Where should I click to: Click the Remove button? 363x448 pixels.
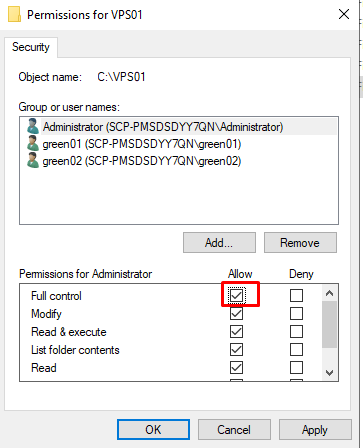[x=300, y=243]
